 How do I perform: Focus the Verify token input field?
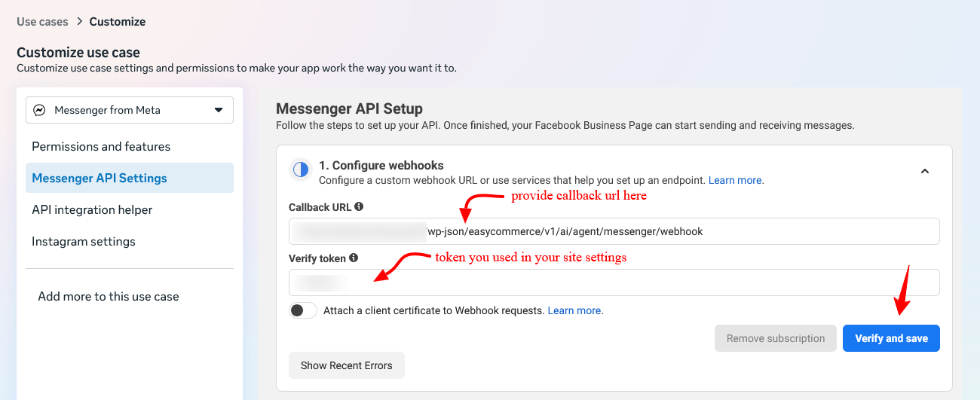pos(614,282)
